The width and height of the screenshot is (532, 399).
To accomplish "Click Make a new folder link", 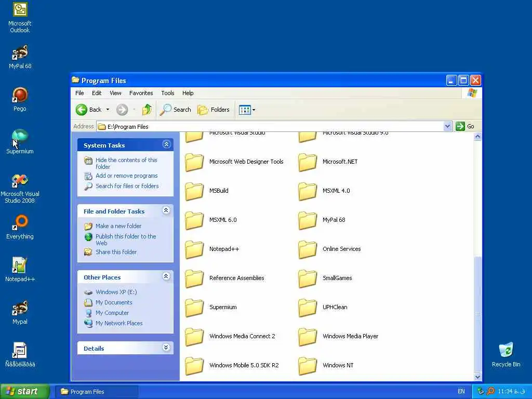I will tap(118, 226).
